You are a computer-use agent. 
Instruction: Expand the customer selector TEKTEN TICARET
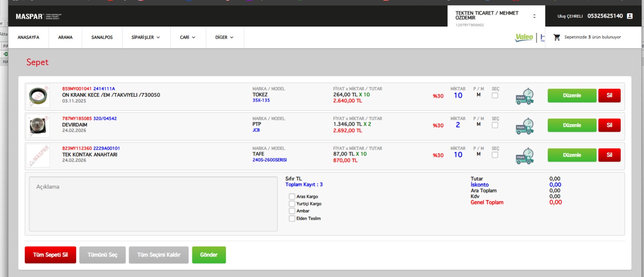496,16
